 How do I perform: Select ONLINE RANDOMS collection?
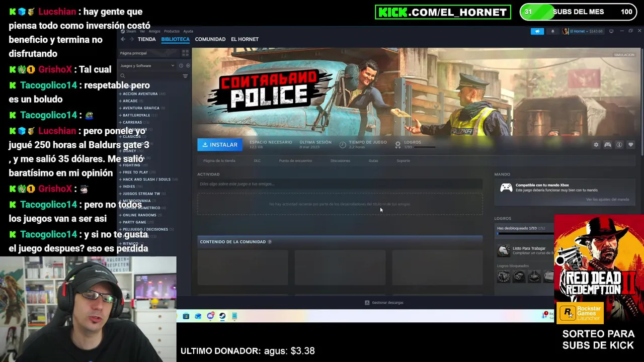pos(140,215)
